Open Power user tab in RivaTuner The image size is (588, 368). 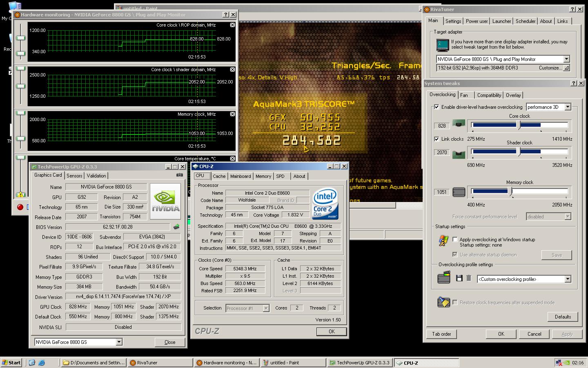pos(477,21)
